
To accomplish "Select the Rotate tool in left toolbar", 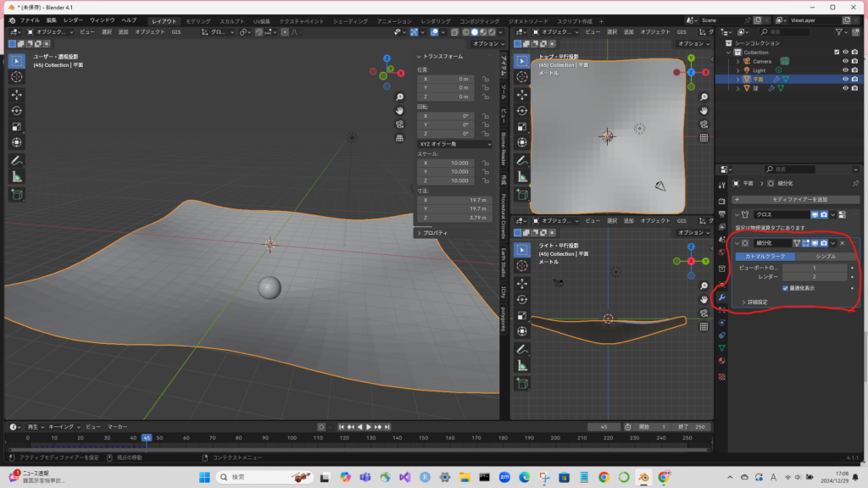I will [17, 111].
